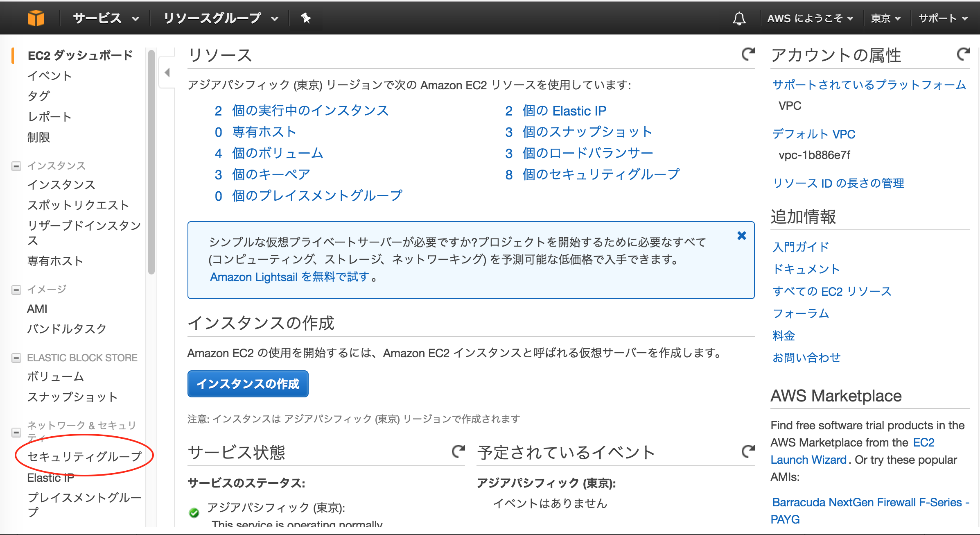Click the green service status checkmark

pos(194,512)
